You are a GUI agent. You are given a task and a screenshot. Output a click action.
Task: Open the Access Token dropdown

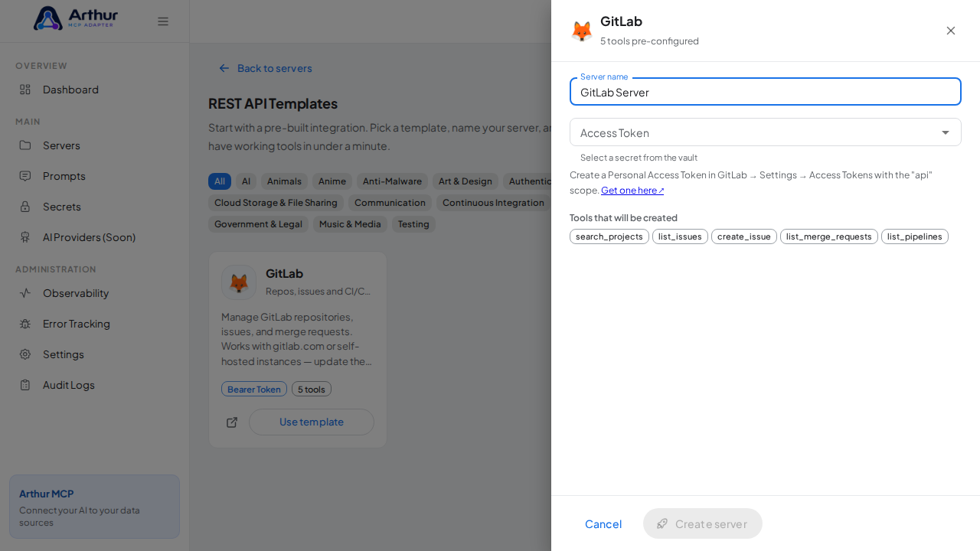[x=766, y=132]
